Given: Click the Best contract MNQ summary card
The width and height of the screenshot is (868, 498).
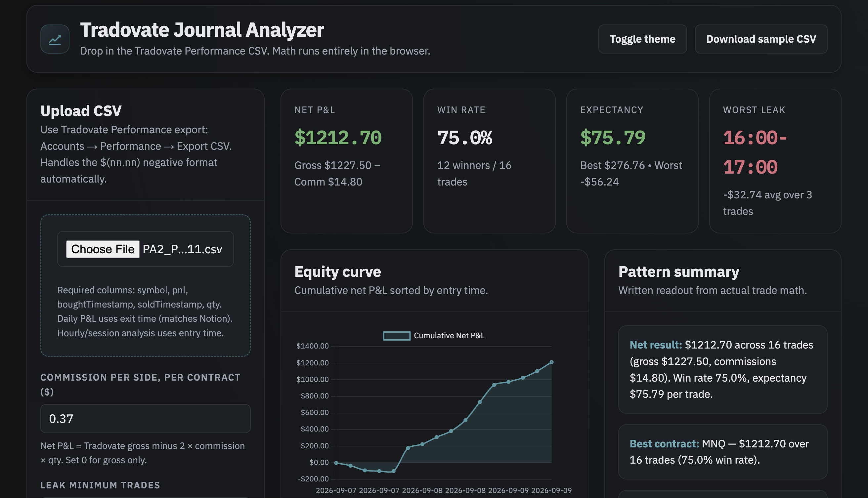Looking at the screenshot, I should click(722, 452).
